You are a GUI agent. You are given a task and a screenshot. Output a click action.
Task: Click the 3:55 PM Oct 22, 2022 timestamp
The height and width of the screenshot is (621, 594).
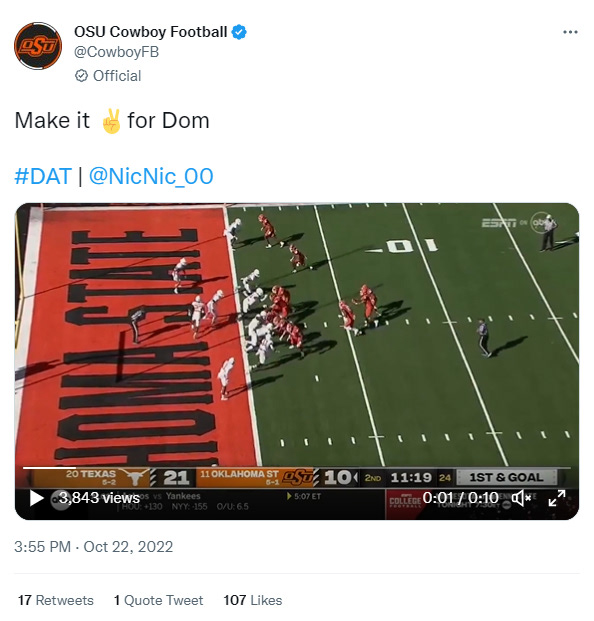pos(93,547)
